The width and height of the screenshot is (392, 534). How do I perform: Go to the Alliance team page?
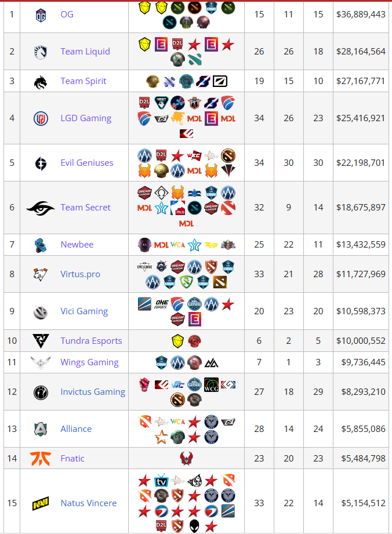point(76,429)
